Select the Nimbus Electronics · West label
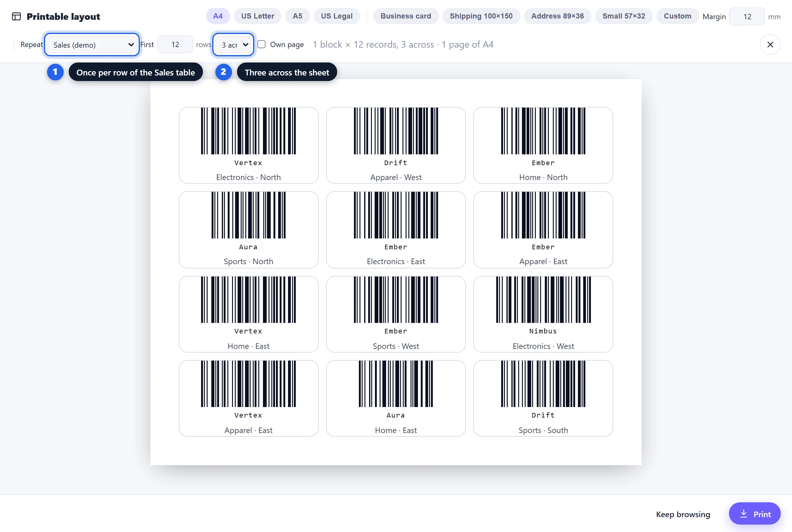The width and height of the screenshot is (792, 532). 543,314
